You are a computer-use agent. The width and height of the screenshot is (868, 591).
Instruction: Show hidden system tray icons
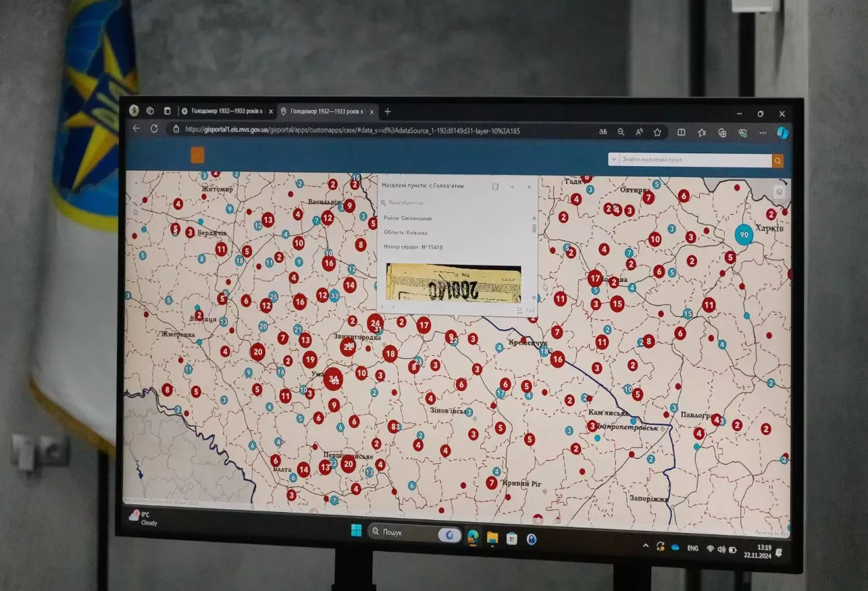[646, 546]
